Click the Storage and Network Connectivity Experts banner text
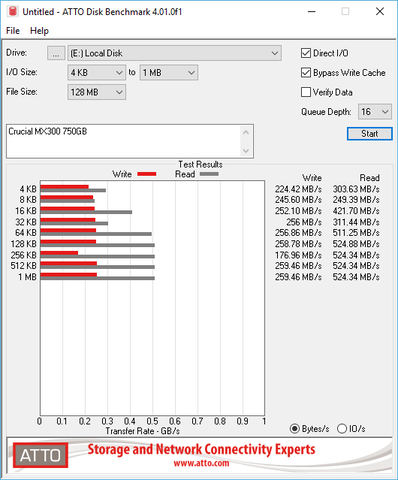The width and height of the screenshot is (398, 480). click(201, 449)
